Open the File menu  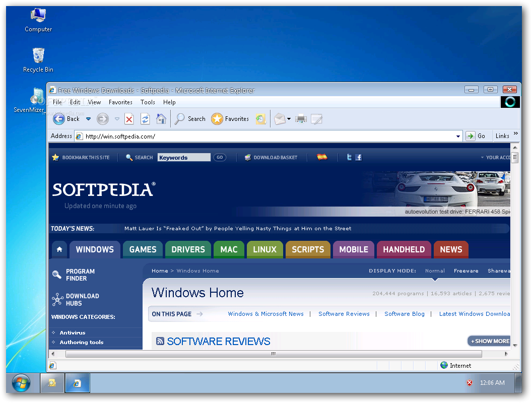pyautogui.click(x=57, y=102)
